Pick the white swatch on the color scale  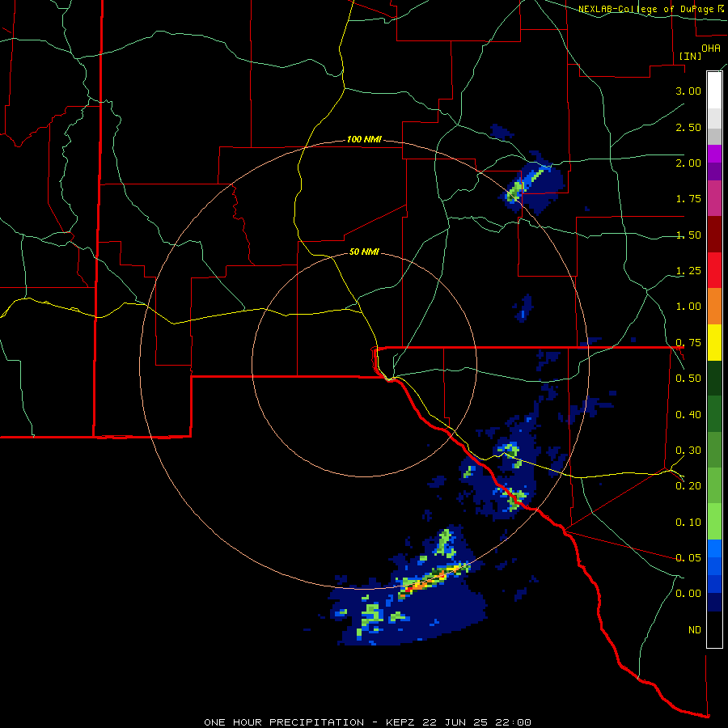pos(714,90)
